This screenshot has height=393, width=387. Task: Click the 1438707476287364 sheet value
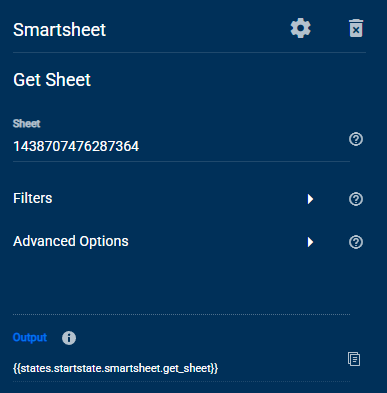click(76, 146)
